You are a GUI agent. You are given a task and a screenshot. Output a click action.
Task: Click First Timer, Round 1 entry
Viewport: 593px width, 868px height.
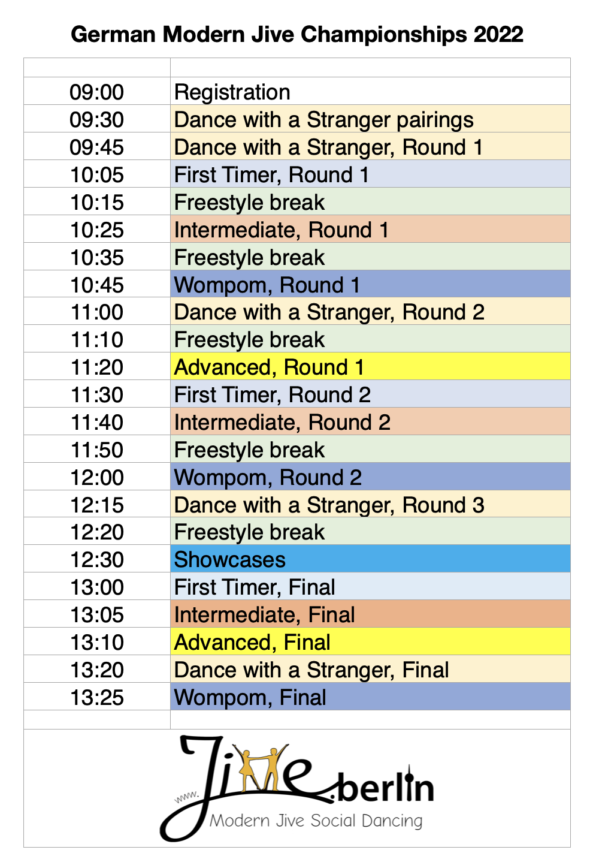370,174
